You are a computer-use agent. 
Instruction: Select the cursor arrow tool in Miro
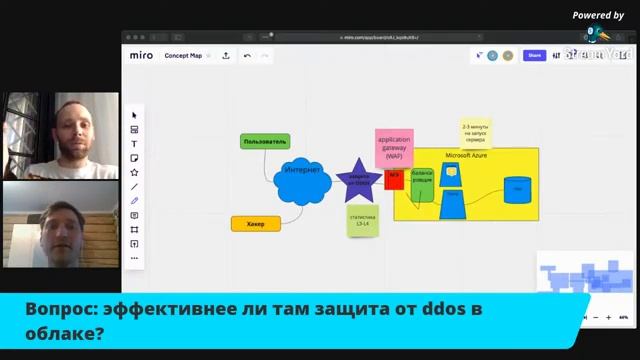(x=134, y=115)
